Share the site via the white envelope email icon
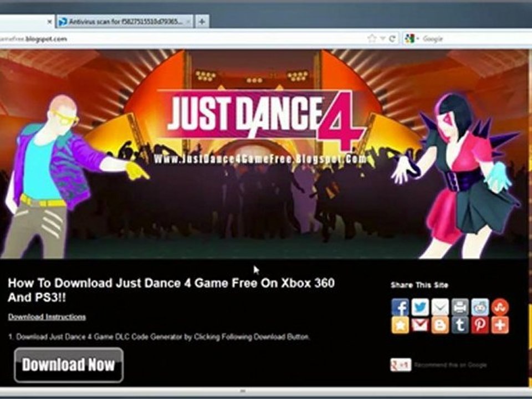 tap(440, 307)
